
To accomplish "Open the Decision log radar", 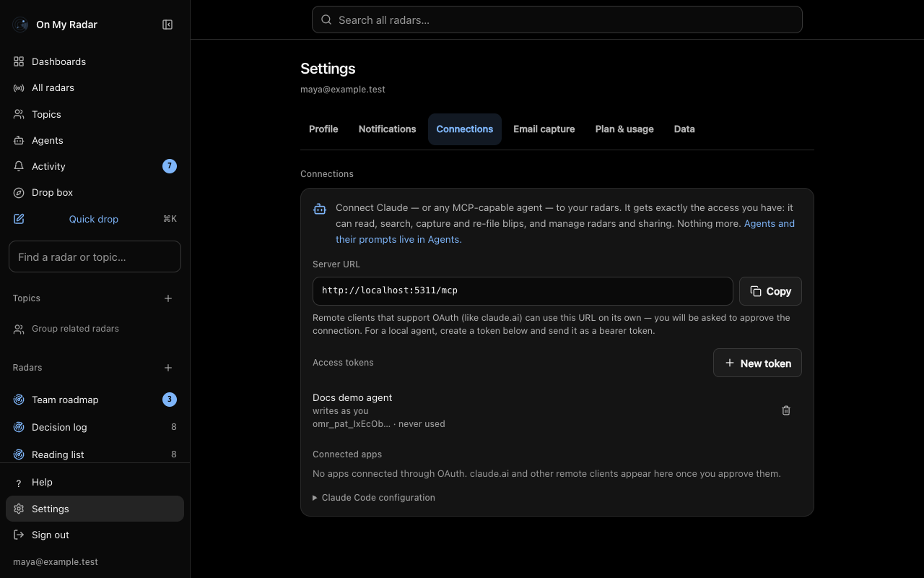I will pyautogui.click(x=95, y=427).
